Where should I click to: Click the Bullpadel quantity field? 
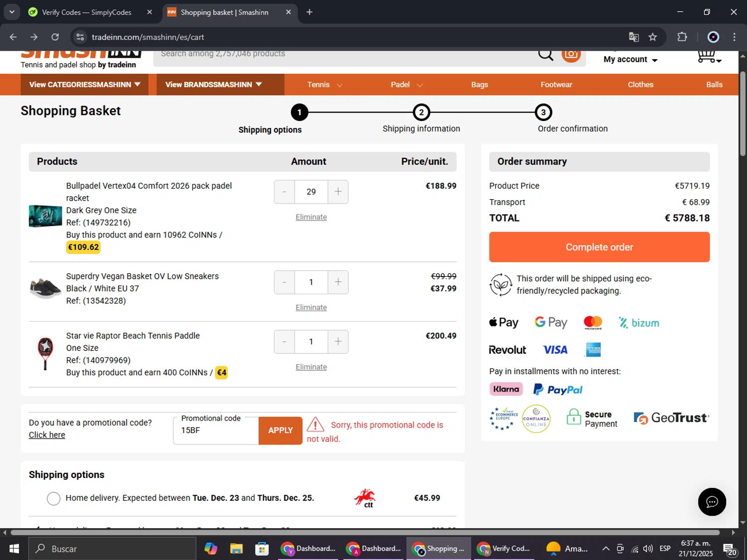pyautogui.click(x=311, y=192)
